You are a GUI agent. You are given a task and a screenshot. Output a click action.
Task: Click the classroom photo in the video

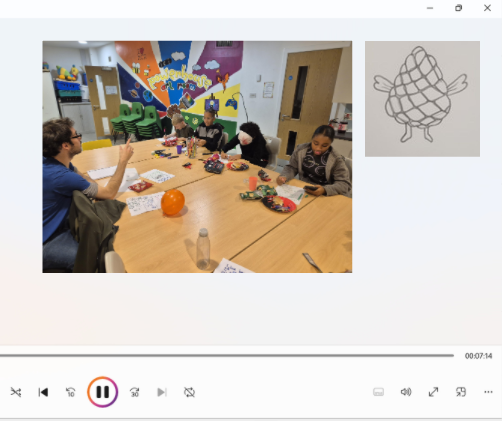(197, 157)
